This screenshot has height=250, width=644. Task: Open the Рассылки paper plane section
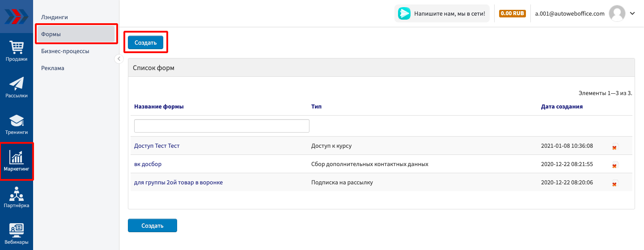click(x=16, y=87)
